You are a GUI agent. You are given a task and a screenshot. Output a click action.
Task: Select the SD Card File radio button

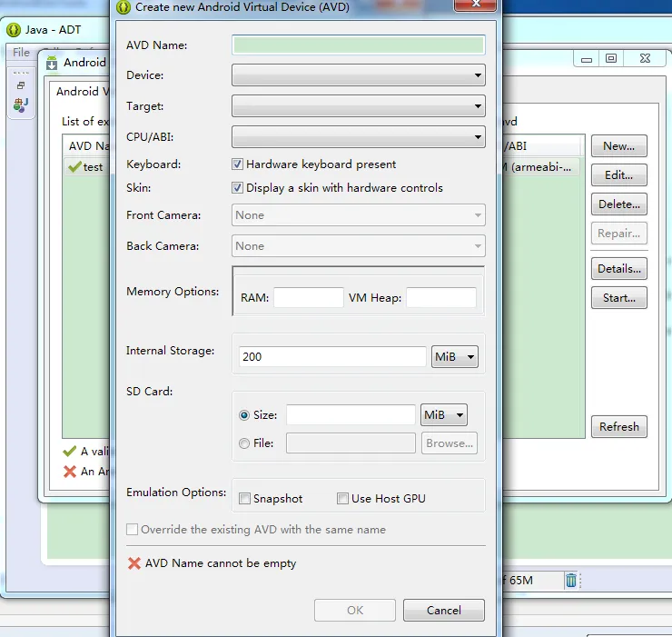[244, 443]
